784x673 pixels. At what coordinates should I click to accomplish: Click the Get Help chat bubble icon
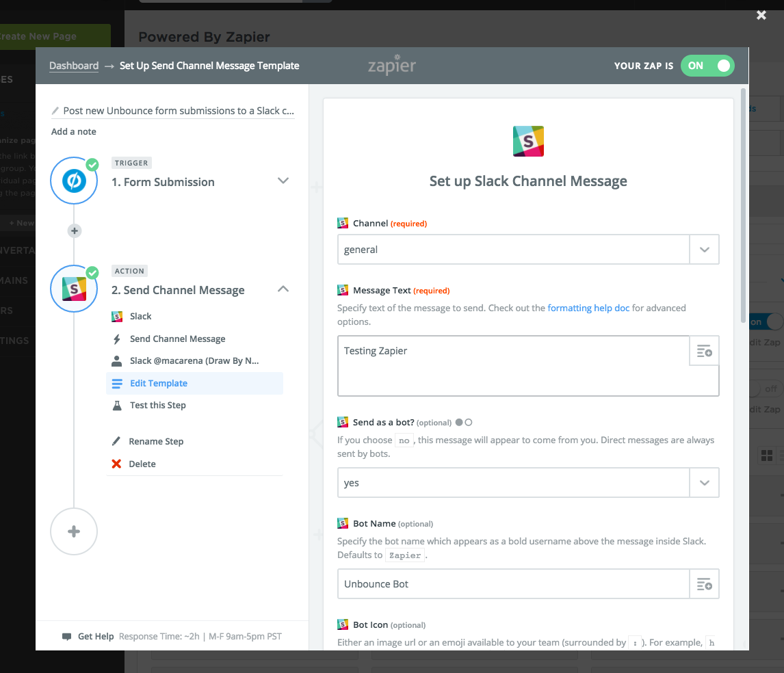click(66, 637)
